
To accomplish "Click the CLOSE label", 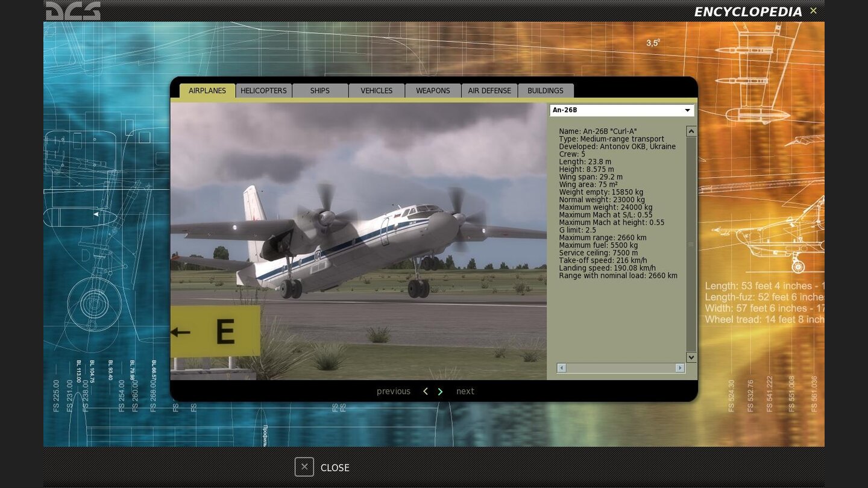I will point(335,468).
